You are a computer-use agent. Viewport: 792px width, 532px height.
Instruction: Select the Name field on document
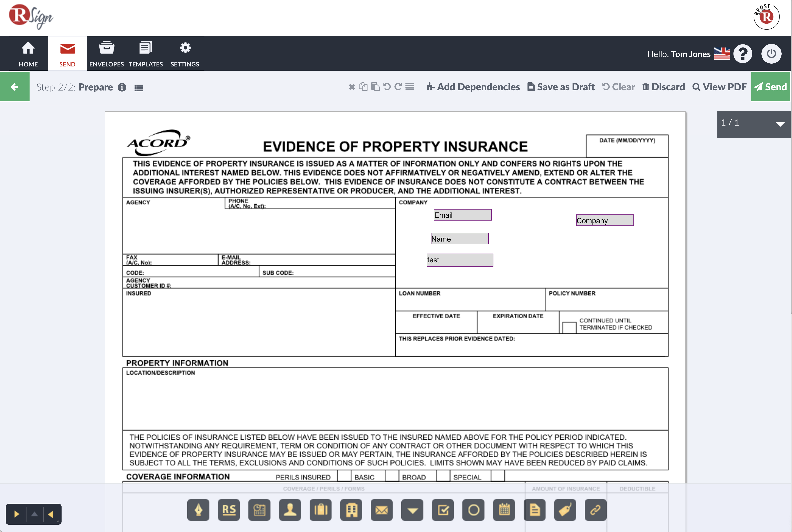click(x=460, y=238)
